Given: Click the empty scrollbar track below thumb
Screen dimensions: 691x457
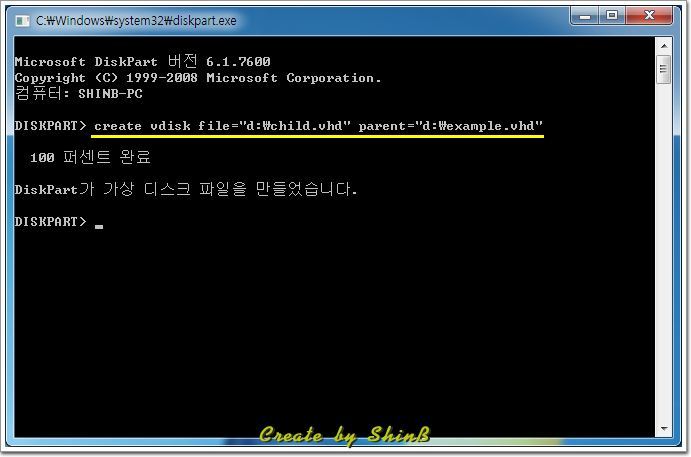Looking at the screenshot, I should 664,251.
